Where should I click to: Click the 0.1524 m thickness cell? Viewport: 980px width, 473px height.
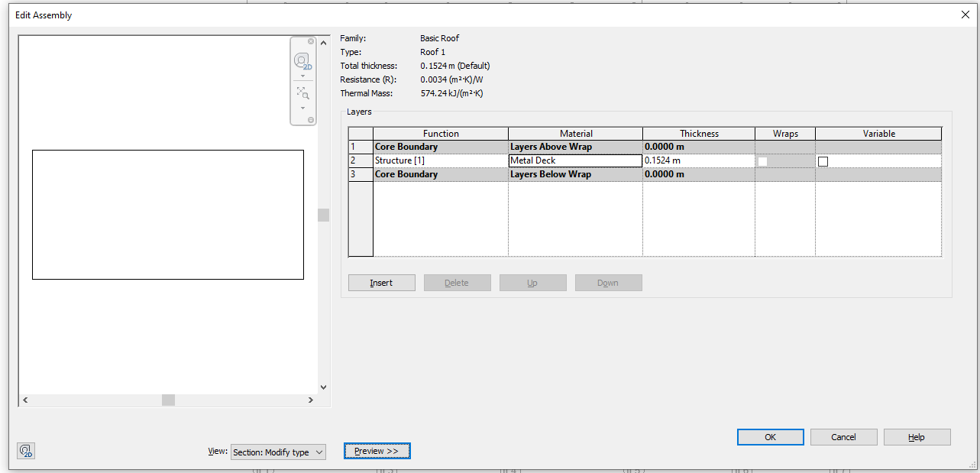[698, 160]
